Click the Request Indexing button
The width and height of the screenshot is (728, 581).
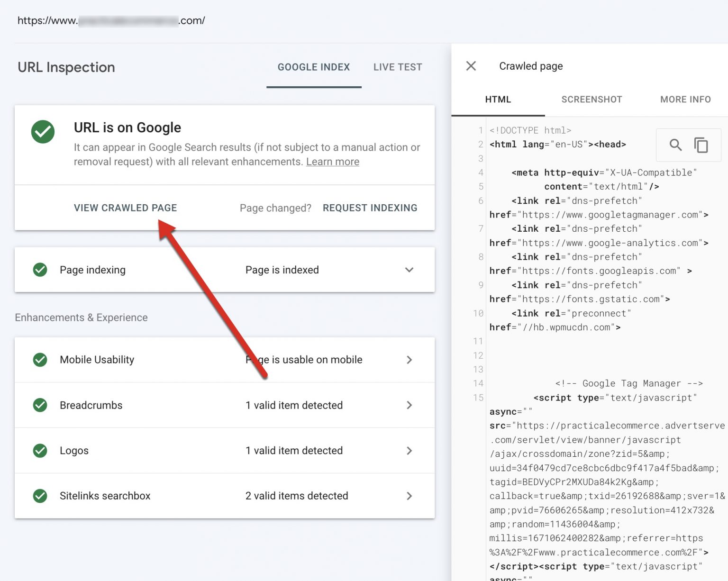(370, 208)
